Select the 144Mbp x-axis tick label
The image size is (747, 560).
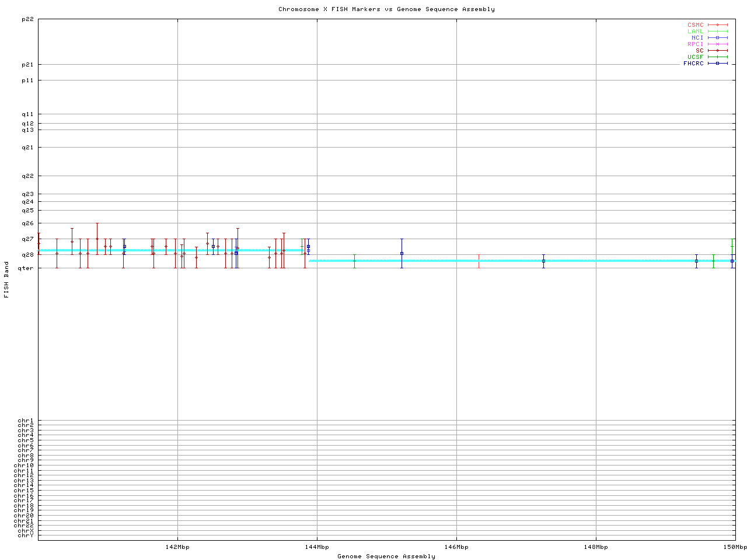[317, 547]
